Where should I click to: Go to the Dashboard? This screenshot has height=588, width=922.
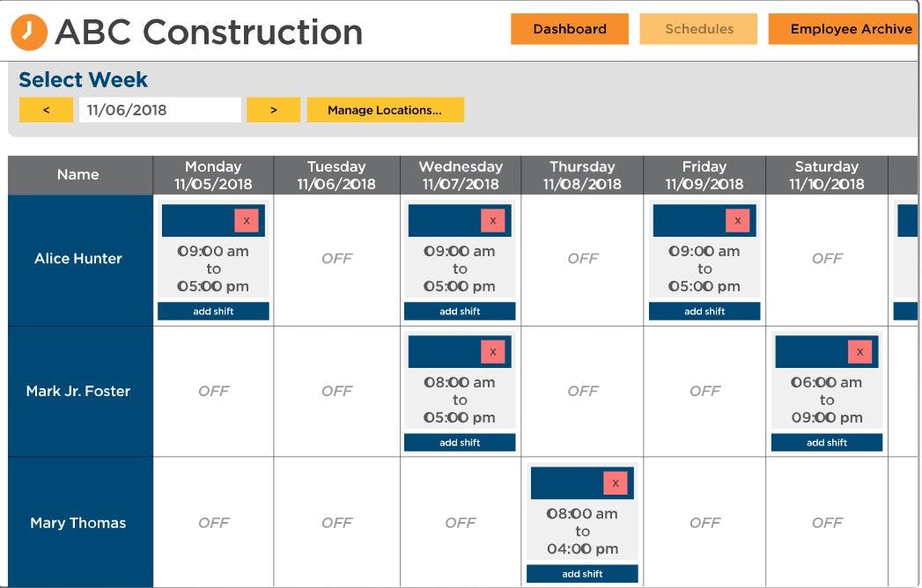click(x=569, y=29)
